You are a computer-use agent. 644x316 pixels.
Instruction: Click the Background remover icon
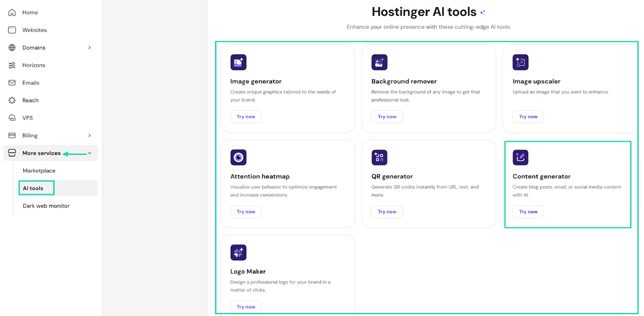(x=379, y=62)
